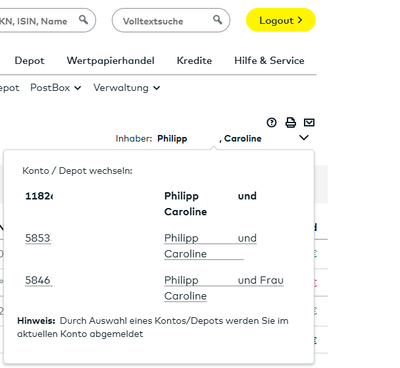Image resolution: width=400 pixels, height=368 pixels.
Task: Select the 'Philipp und Frau' account holder link
Action: point(224,280)
